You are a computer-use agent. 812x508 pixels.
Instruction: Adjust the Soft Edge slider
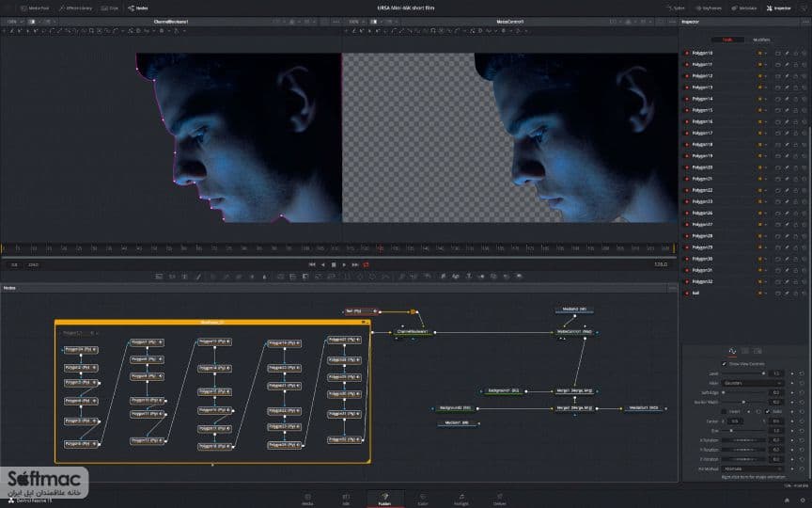click(x=743, y=392)
